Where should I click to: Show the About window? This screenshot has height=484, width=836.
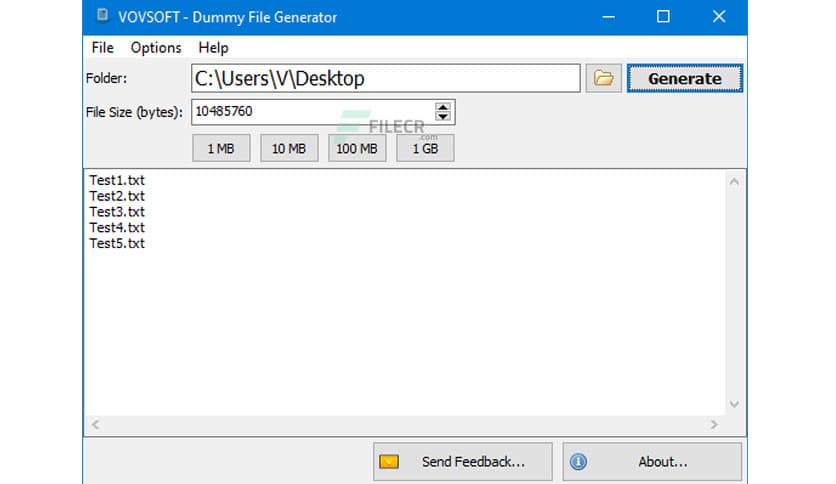tap(652, 462)
